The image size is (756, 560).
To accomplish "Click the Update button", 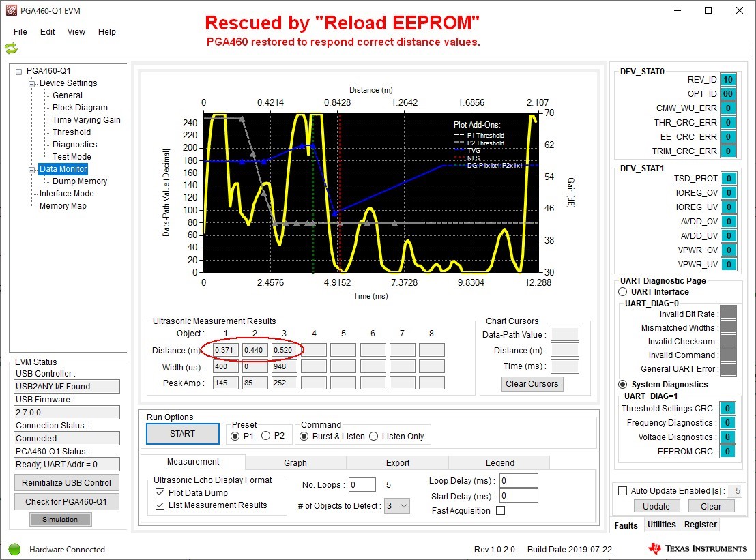I will click(x=656, y=507).
